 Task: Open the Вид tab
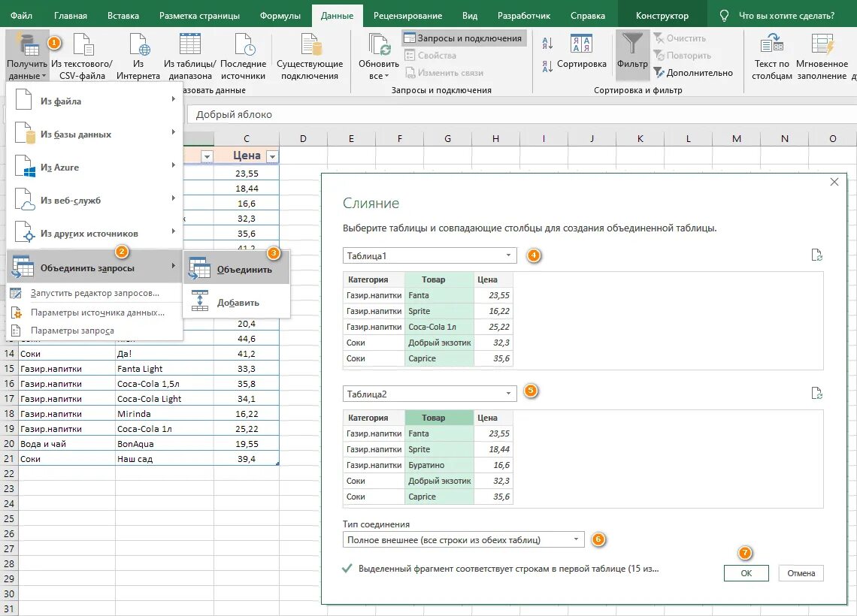(x=470, y=15)
